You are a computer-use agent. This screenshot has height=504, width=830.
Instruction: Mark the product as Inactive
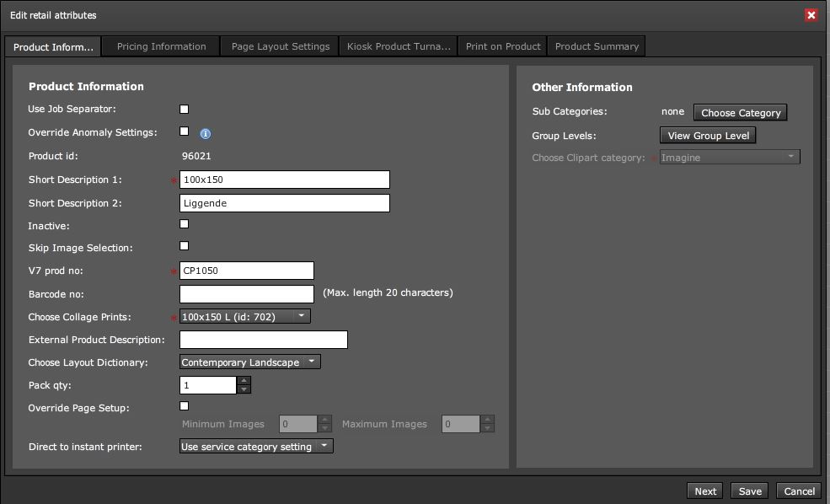point(185,224)
